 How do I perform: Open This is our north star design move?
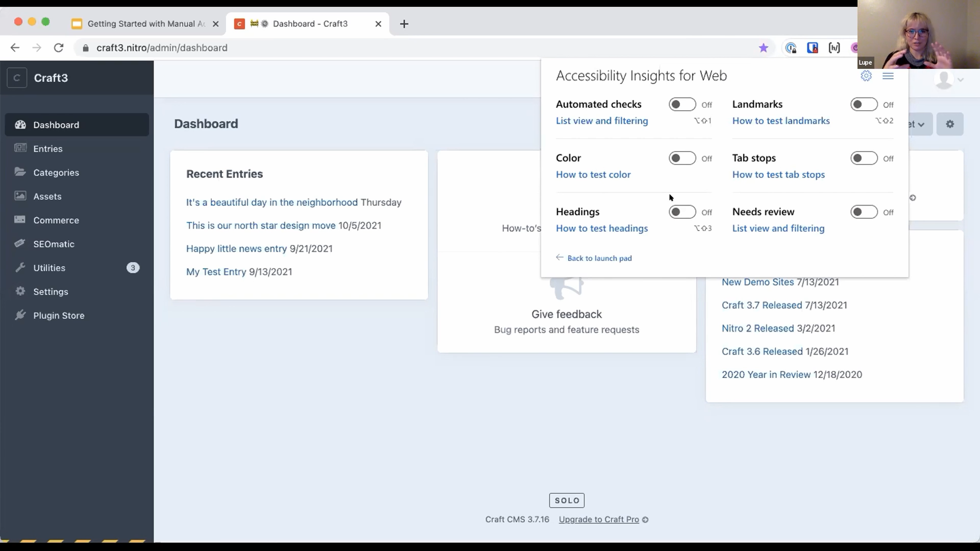pyautogui.click(x=261, y=226)
